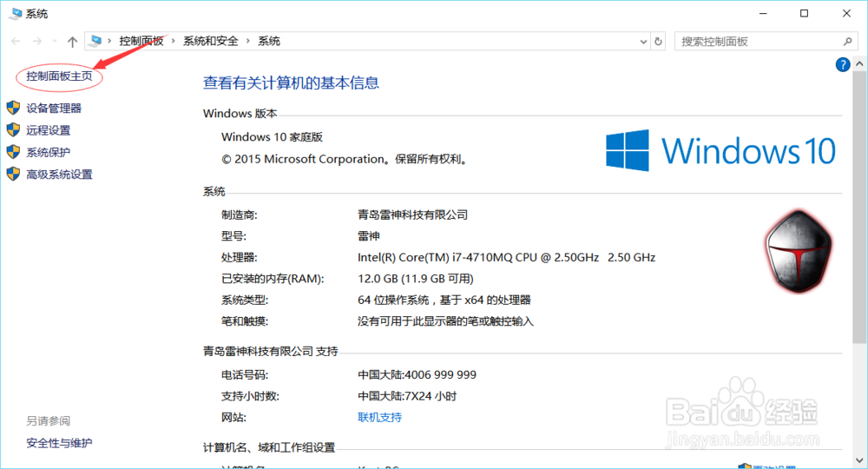Click model value 雷神
This screenshot has width=868, height=469.
[x=369, y=236]
